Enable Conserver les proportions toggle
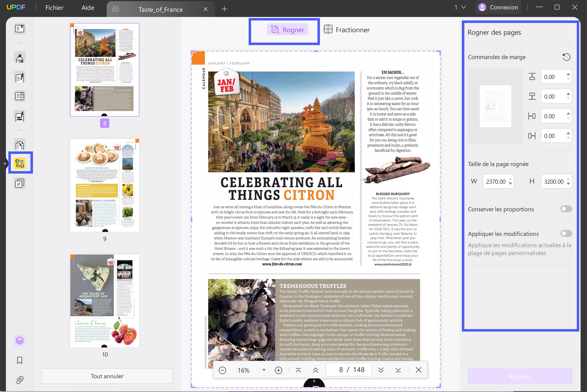587x392 pixels. pyautogui.click(x=566, y=209)
